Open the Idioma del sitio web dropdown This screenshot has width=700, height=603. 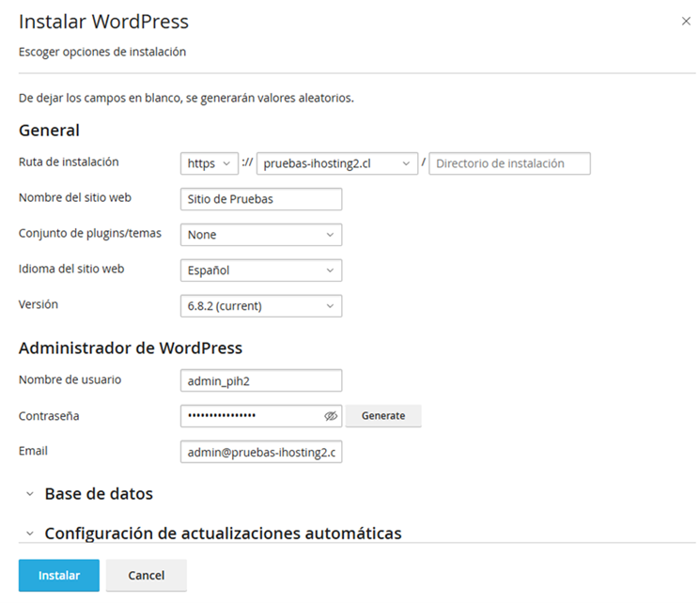[261, 271]
